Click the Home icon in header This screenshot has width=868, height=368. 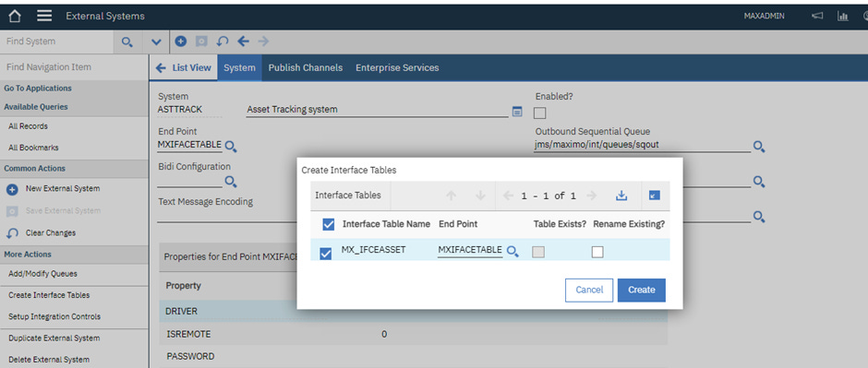click(15, 16)
